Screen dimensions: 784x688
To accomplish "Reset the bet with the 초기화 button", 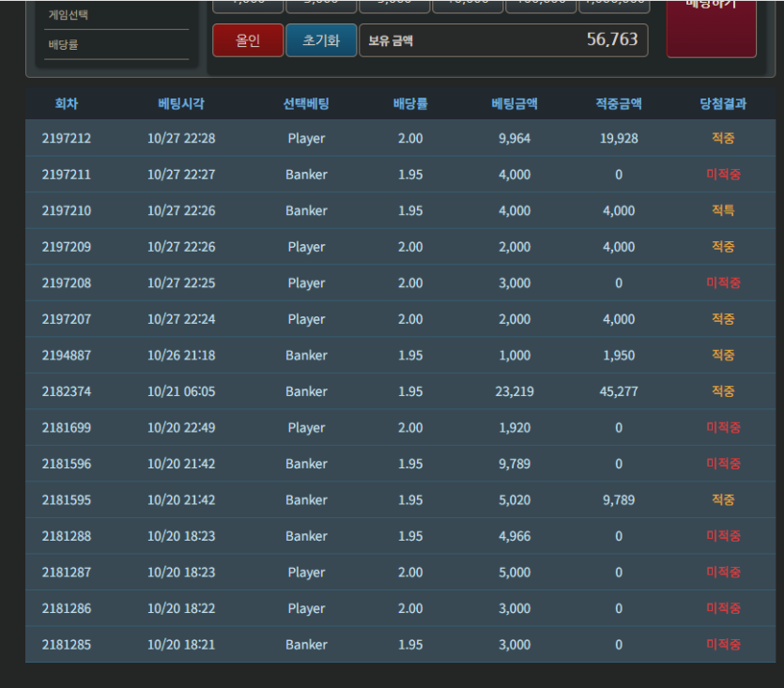I will [x=321, y=40].
